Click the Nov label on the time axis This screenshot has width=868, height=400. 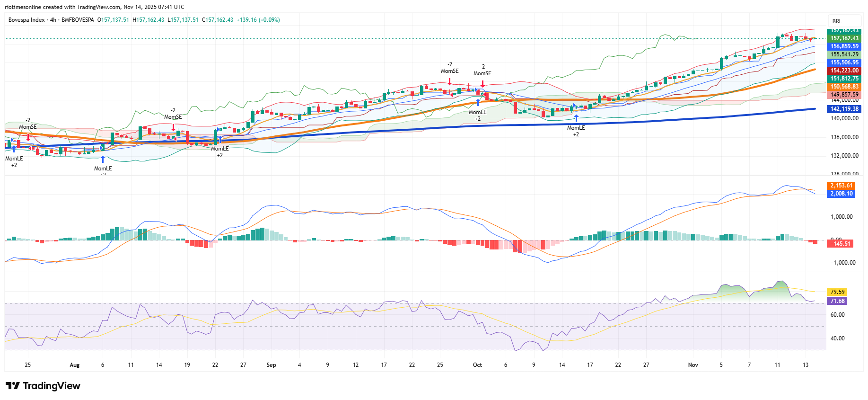pyautogui.click(x=693, y=365)
